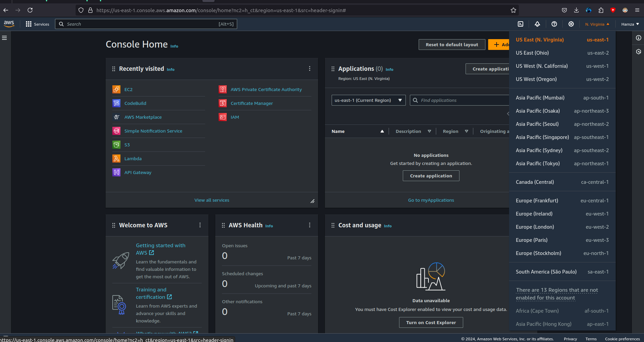
Task: Open the us-east-1 Current Region dropdown
Action: (368, 100)
